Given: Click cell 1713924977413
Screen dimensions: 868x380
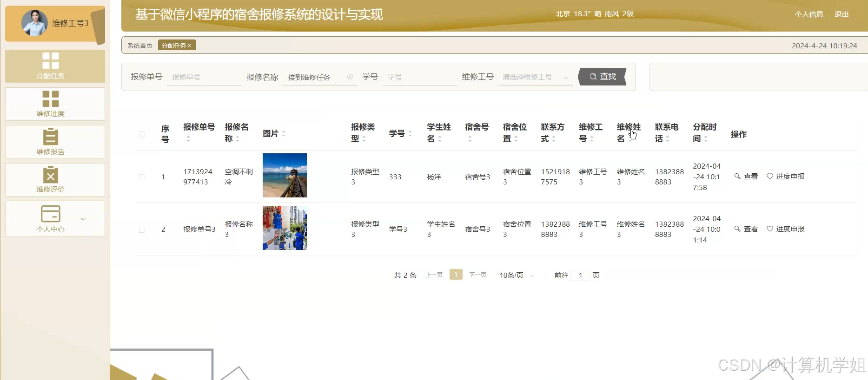Looking at the screenshot, I should 198,177.
